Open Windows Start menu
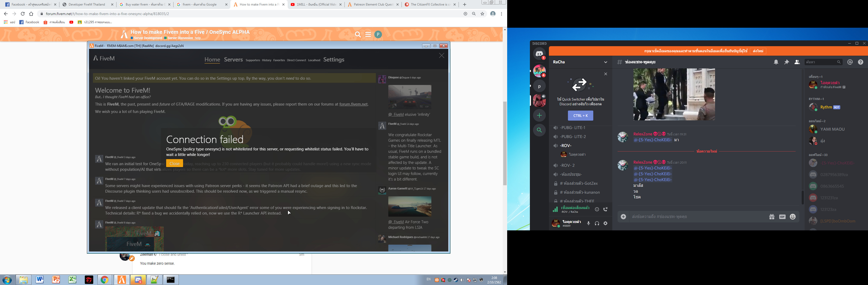Screen dimensions: 868x285 pos(7,280)
